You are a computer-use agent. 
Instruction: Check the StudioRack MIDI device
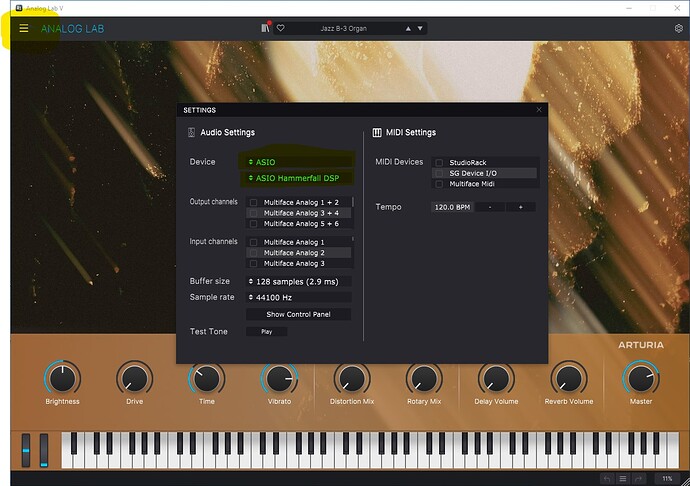click(x=439, y=162)
